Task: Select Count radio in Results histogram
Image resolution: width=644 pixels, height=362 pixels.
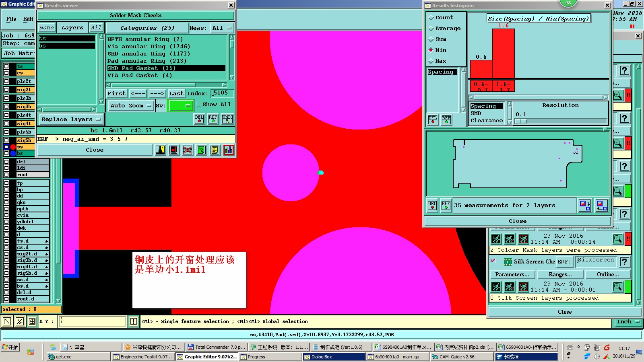Action: [x=431, y=18]
